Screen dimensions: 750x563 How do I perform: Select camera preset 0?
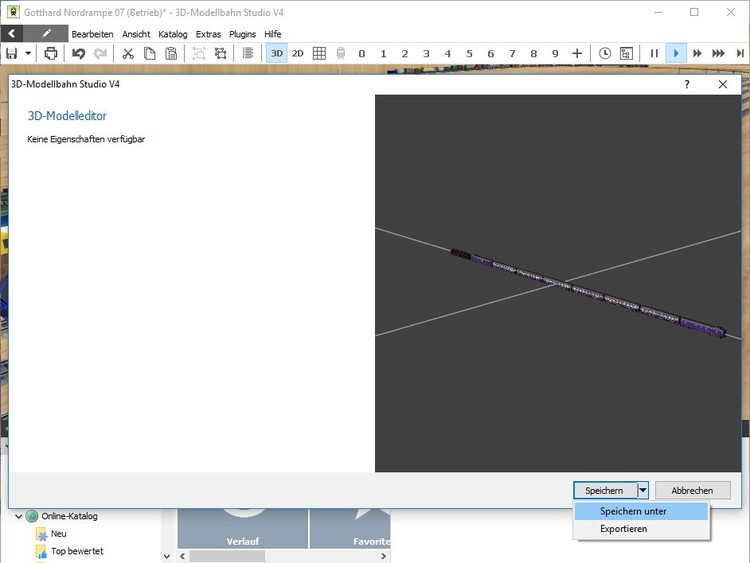362,54
